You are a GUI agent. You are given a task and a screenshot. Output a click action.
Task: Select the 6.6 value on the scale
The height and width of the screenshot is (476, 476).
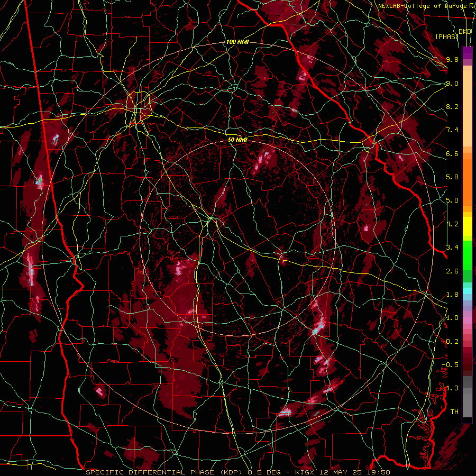[x=452, y=153]
